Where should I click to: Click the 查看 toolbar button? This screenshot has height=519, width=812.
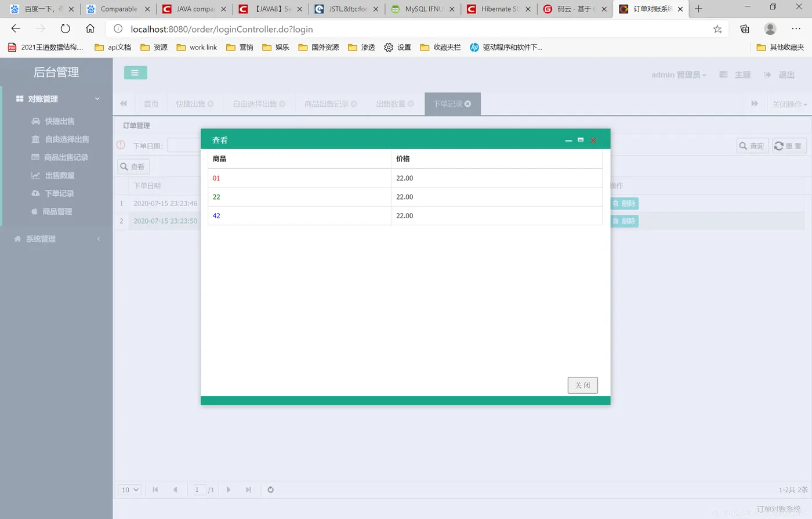[x=134, y=167]
